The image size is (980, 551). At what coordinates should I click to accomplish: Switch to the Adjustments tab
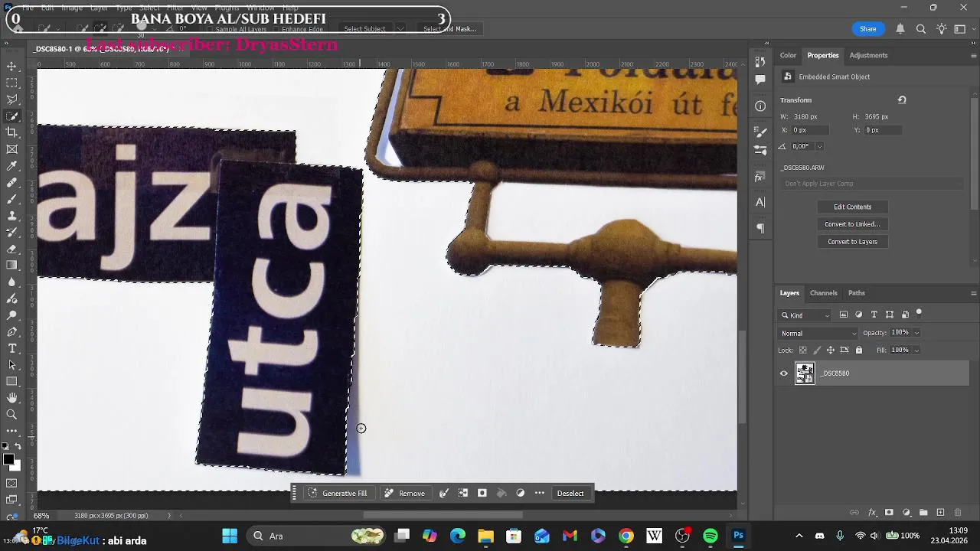869,55
